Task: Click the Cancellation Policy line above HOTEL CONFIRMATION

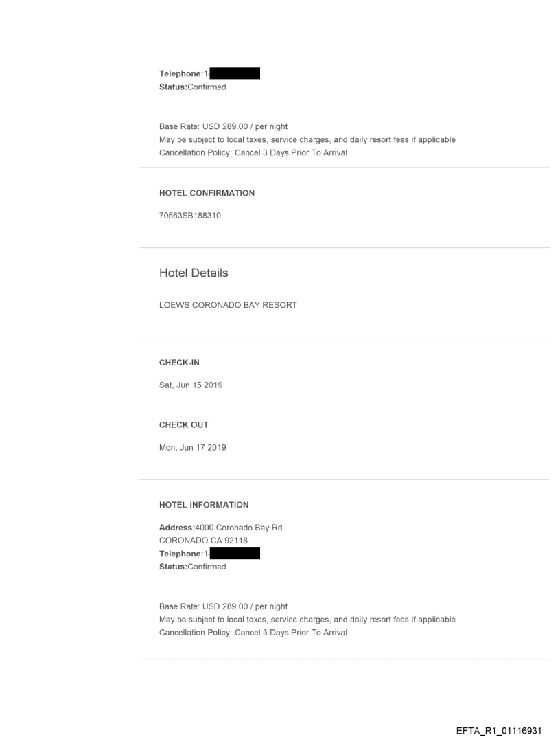Action: [253, 152]
